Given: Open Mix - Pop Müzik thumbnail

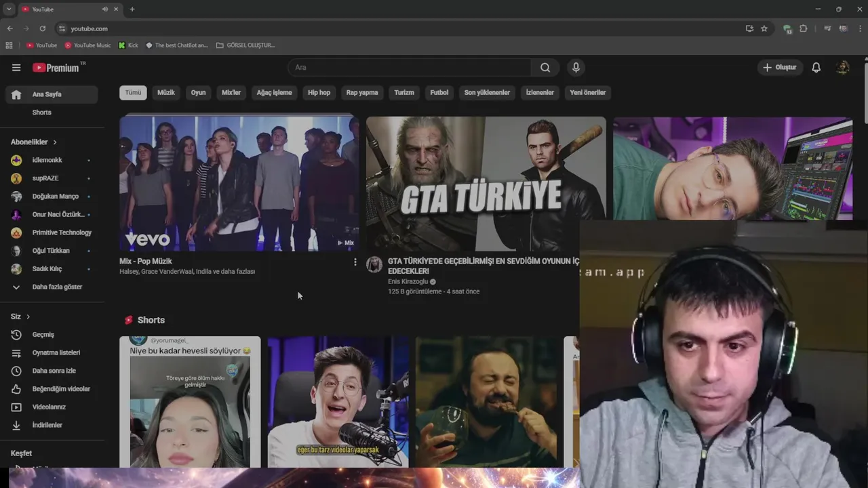Looking at the screenshot, I should [239, 183].
